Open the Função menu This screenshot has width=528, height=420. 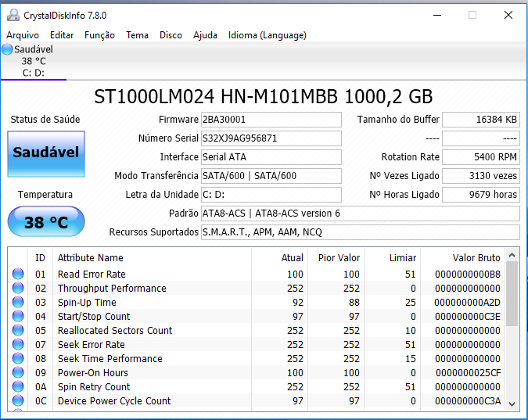pos(99,35)
